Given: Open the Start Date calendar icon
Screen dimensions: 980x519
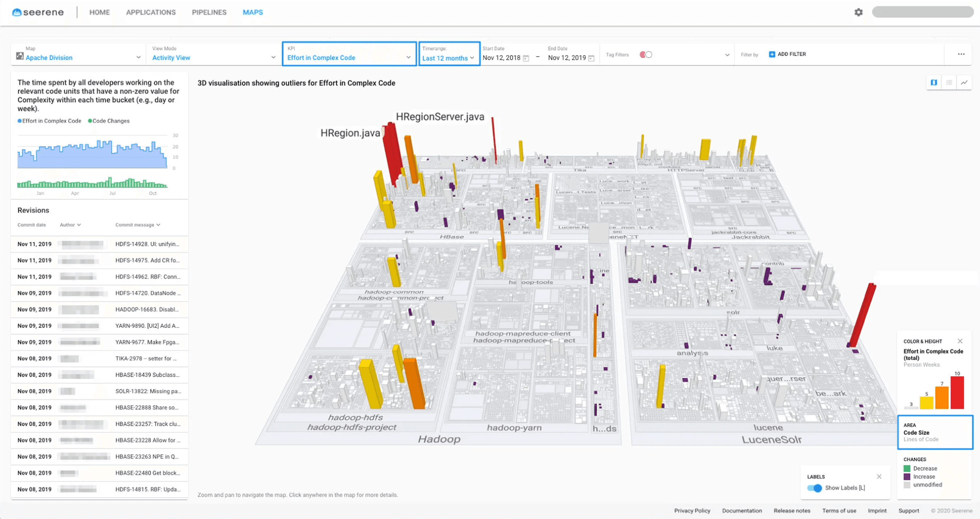Looking at the screenshot, I should pos(526,58).
